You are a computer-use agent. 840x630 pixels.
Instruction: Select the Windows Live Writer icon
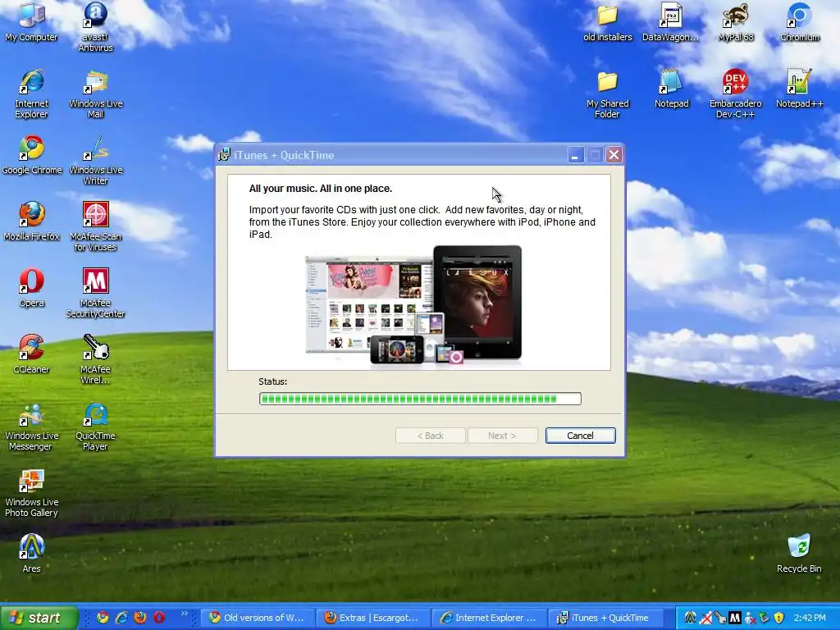tap(95, 160)
